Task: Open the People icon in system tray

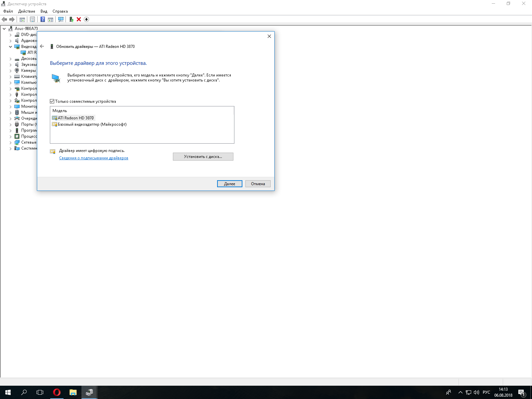Action: click(449, 392)
